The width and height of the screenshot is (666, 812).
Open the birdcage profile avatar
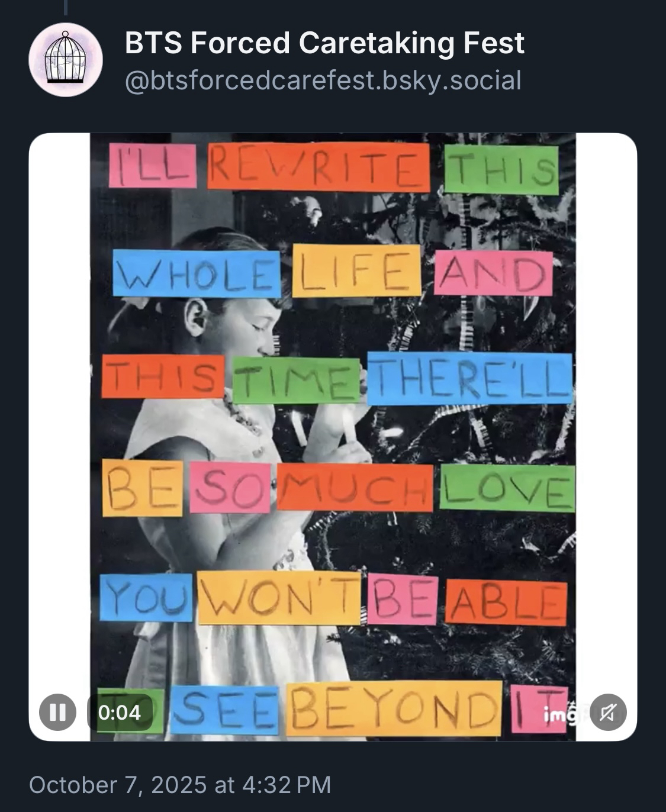[66, 60]
